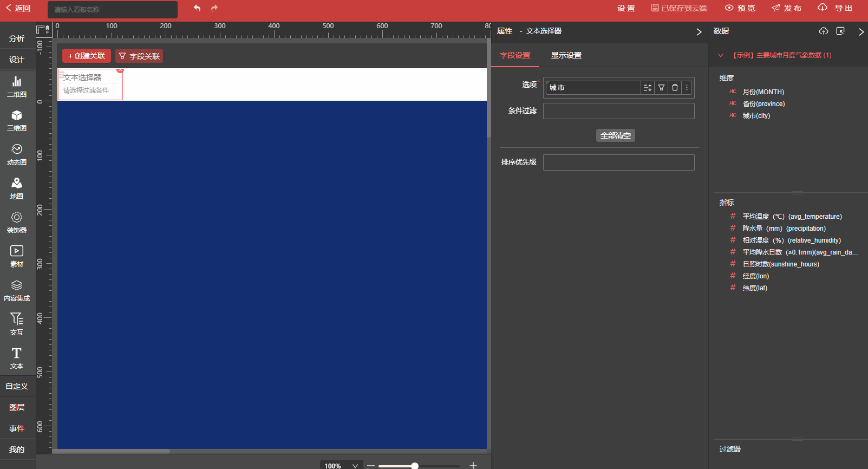Delete the 城市 field with trash icon
868x469 pixels.
pyautogui.click(x=675, y=88)
